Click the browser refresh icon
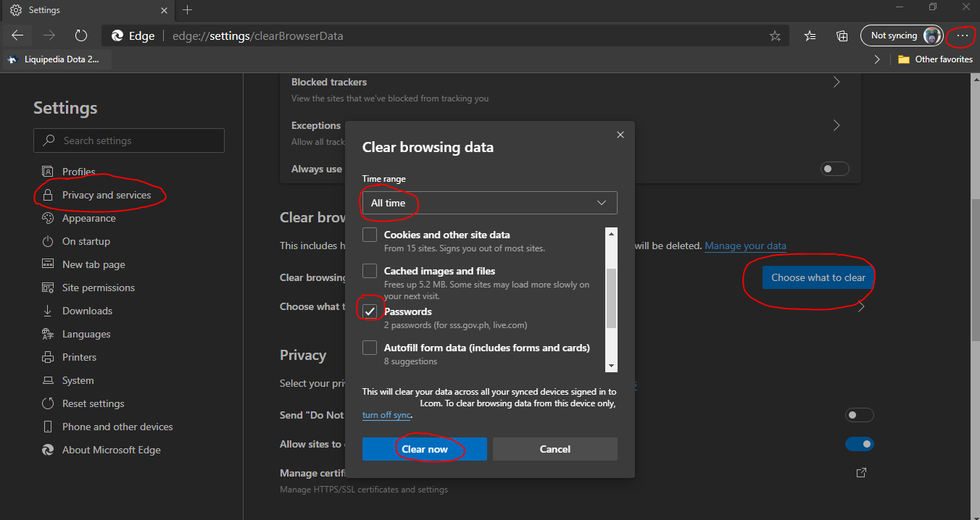 tap(81, 35)
